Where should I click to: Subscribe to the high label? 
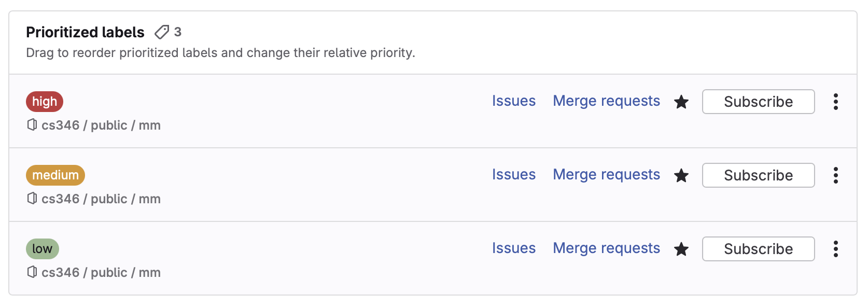click(758, 102)
